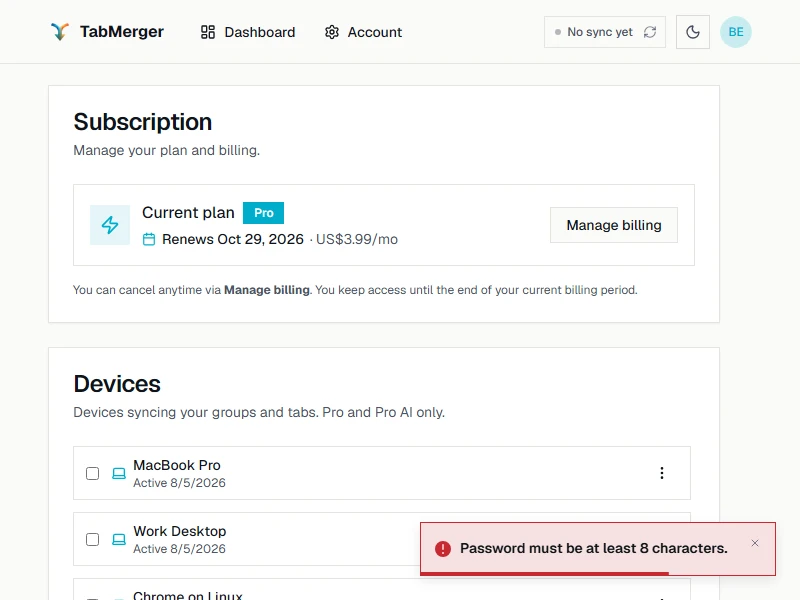Open the Dashboard page
Screen dimensions: 800x600
coord(248,32)
